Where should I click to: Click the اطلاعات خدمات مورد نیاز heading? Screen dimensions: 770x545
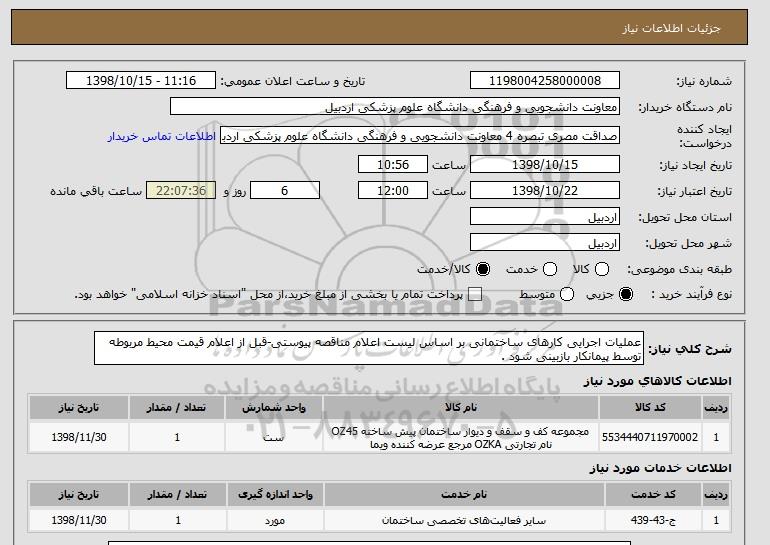coord(660,468)
